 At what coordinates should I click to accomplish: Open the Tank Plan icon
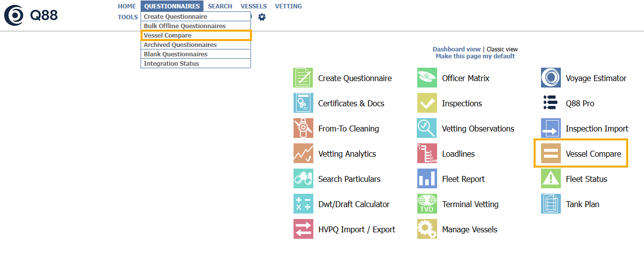[x=550, y=204]
